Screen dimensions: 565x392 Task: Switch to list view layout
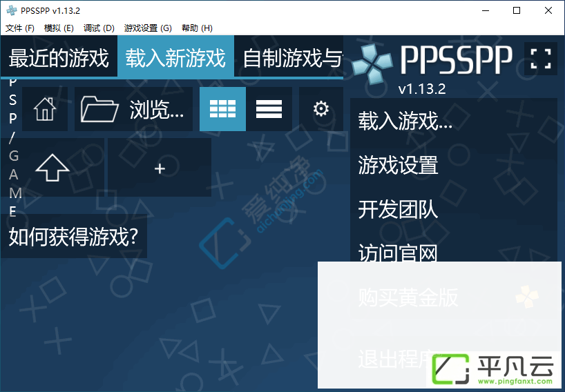(x=269, y=109)
